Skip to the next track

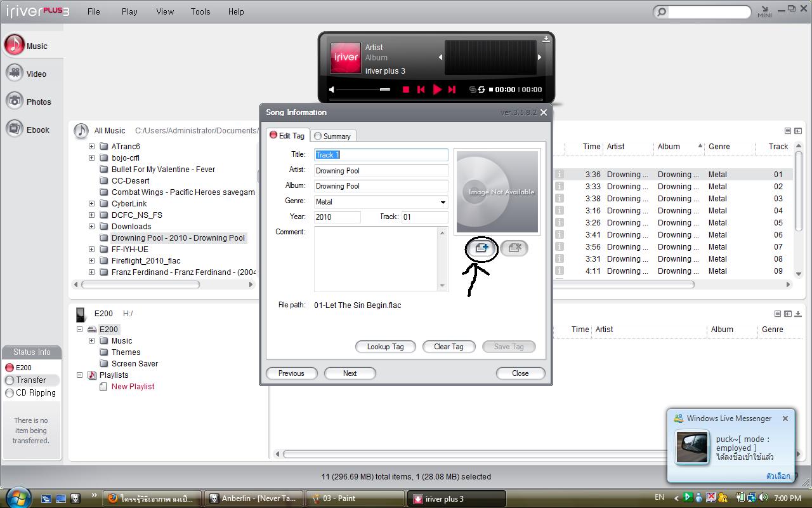(x=452, y=90)
